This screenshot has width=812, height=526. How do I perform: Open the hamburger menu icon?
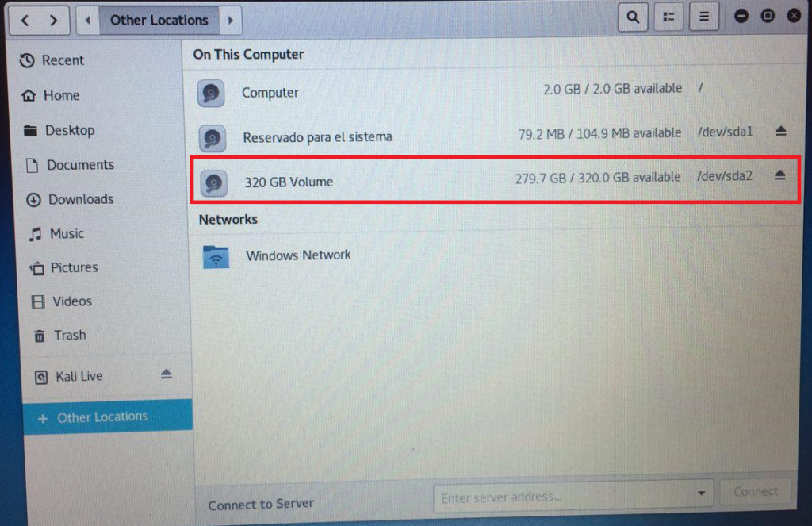click(x=704, y=17)
